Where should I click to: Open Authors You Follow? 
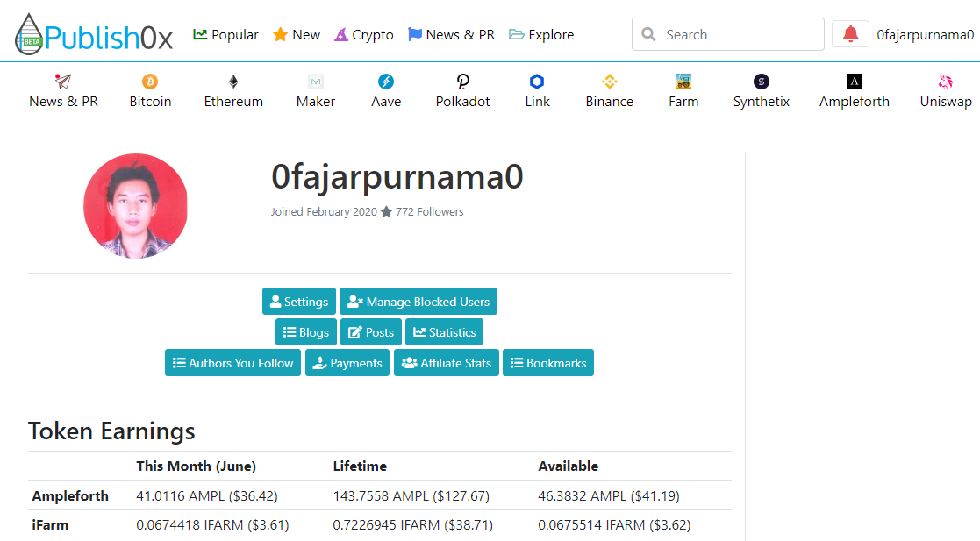coord(232,363)
